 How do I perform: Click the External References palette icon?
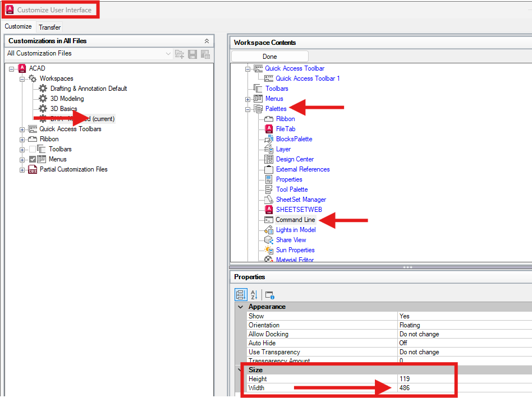pyautogui.click(x=269, y=169)
